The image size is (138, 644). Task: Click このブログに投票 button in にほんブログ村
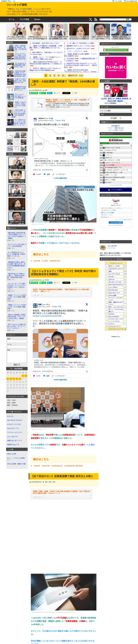point(116,223)
